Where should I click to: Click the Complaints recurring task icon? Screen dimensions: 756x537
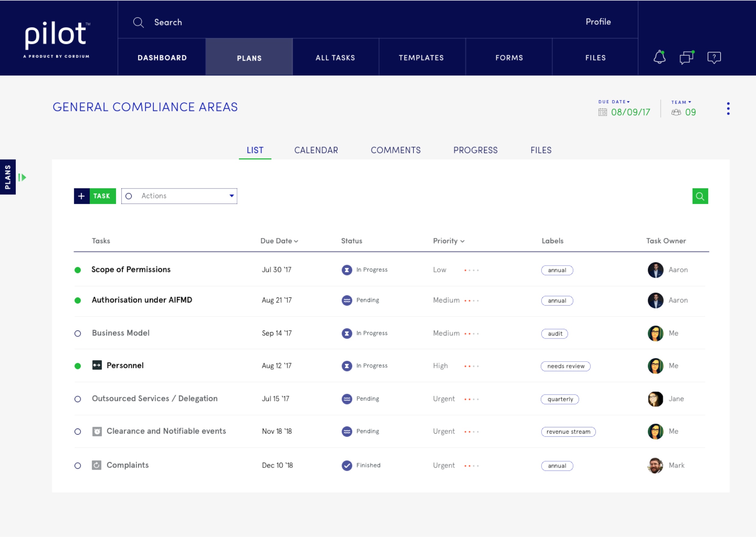click(x=97, y=465)
